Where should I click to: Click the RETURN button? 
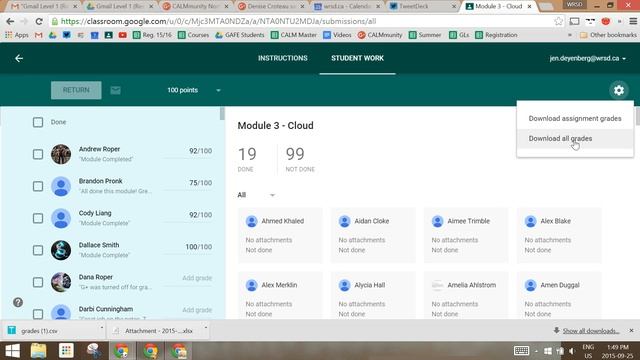[x=76, y=90]
